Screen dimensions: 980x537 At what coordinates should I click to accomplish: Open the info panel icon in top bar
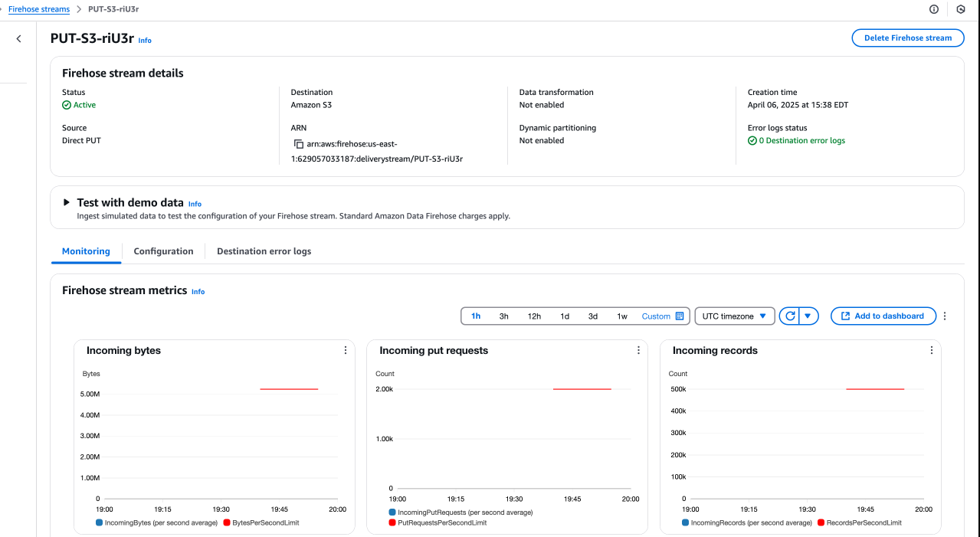click(x=933, y=9)
